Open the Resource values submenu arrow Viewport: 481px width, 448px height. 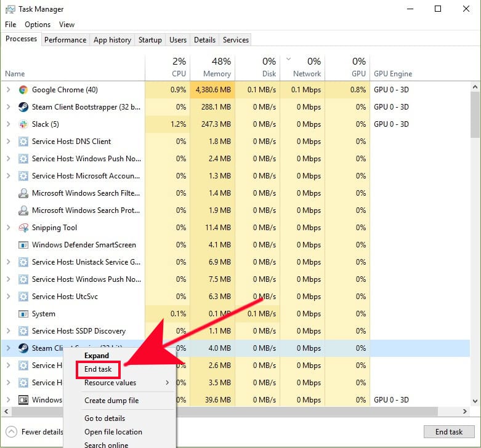[167, 382]
